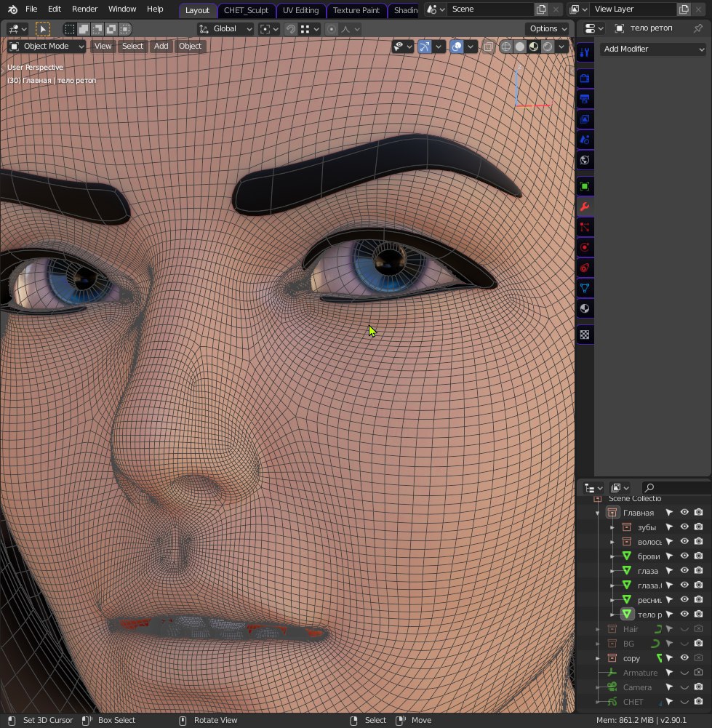Open the snapping options dropdown
The image size is (712, 728).
click(x=311, y=29)
